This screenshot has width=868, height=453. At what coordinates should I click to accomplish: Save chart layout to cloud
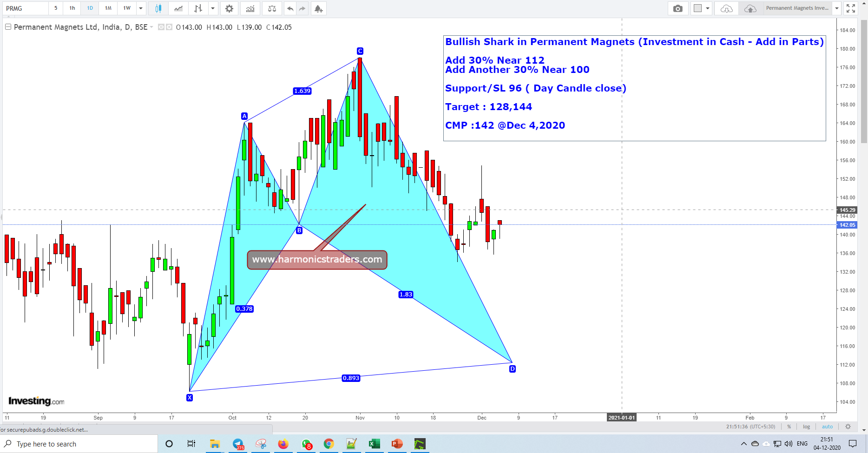coord(750,8)
